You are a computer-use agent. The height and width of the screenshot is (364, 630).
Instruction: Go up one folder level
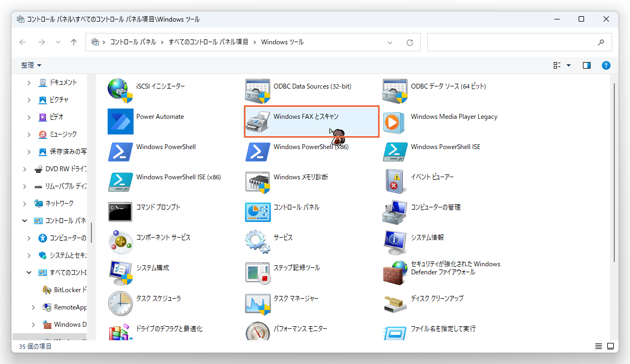point(74,42)
